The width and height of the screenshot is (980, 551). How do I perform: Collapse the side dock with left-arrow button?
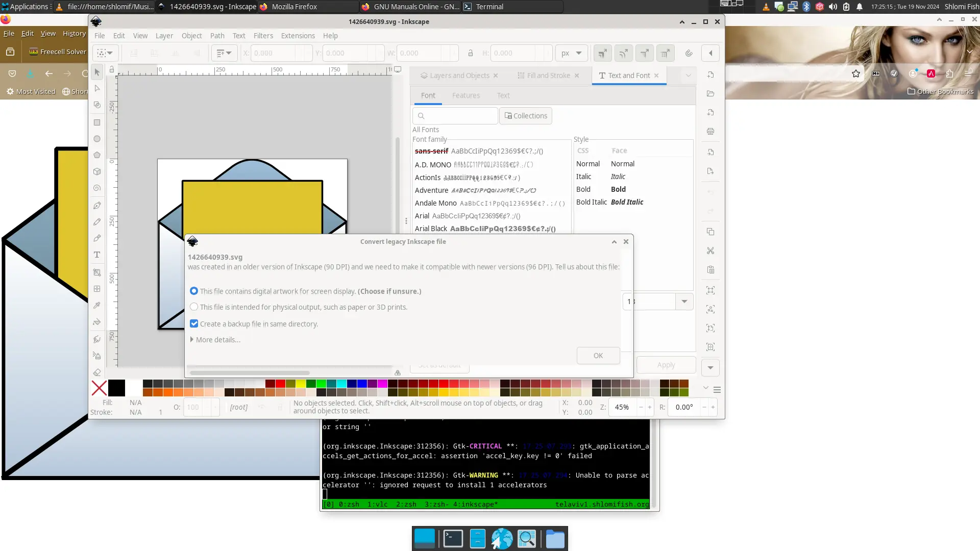(x=710, y=53)
